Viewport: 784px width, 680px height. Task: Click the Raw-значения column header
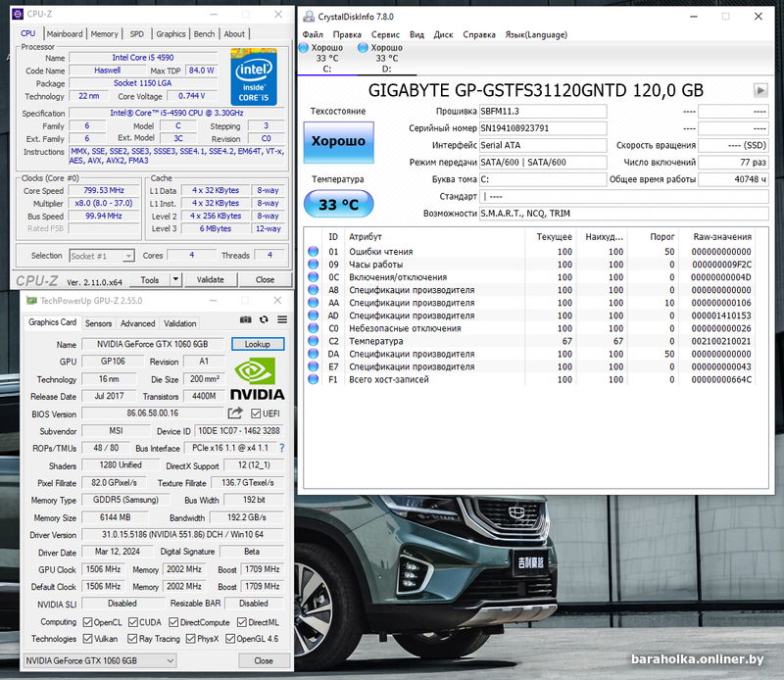[722, 236]
